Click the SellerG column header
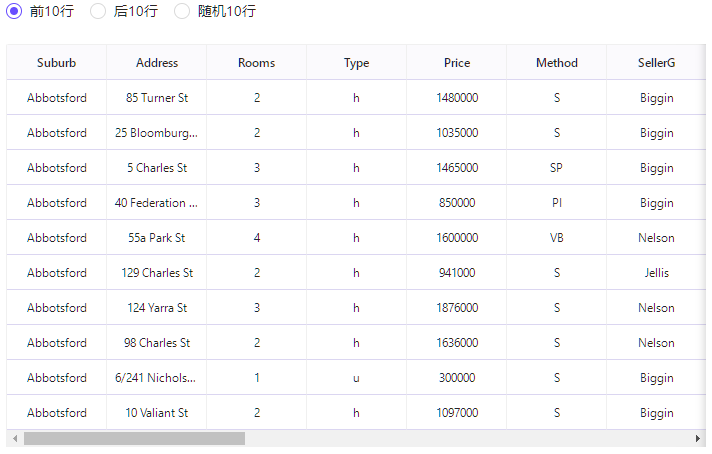Screen dimensions: 712x454 click(656, 63)
